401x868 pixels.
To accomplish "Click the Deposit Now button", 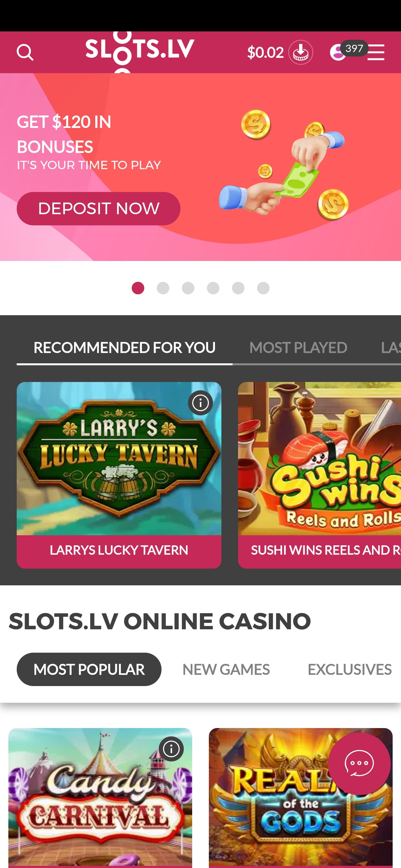I will 99,209.
